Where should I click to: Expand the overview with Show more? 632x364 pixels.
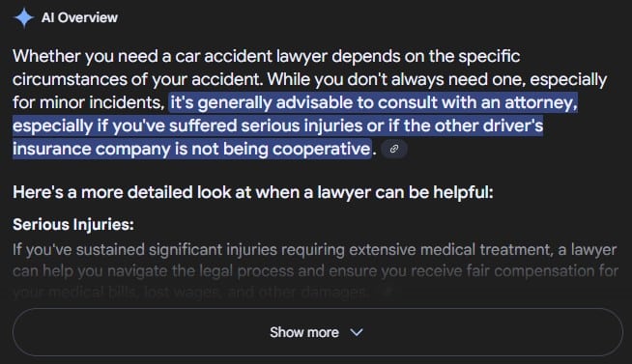coord(318,332)
